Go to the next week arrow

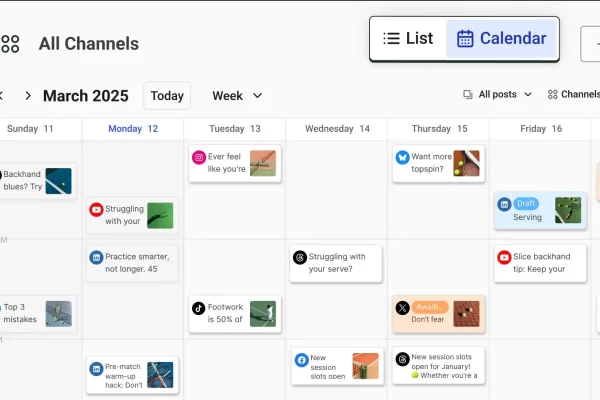point(28,96)
